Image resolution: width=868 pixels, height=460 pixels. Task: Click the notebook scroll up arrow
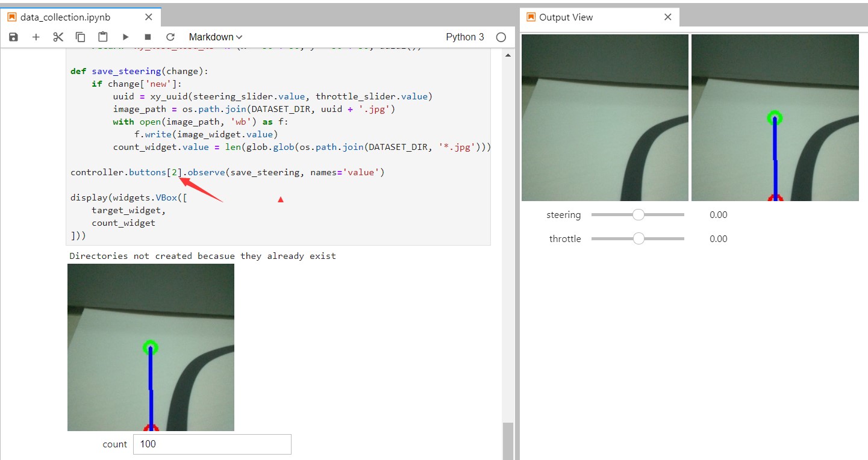[508, 55]
